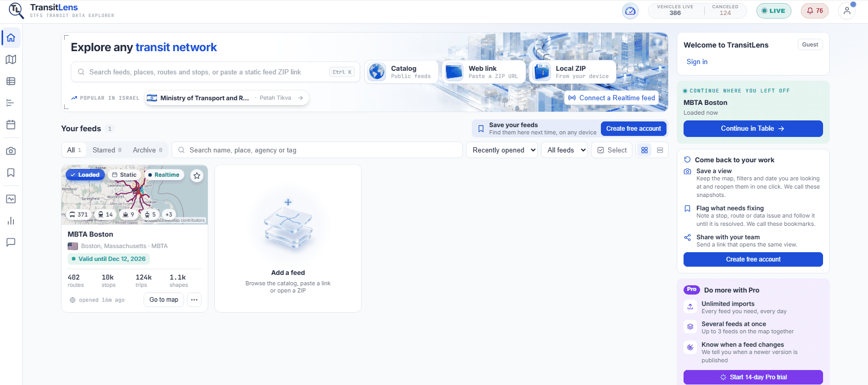
Task: Click the Sign in link
Action: 697,61
